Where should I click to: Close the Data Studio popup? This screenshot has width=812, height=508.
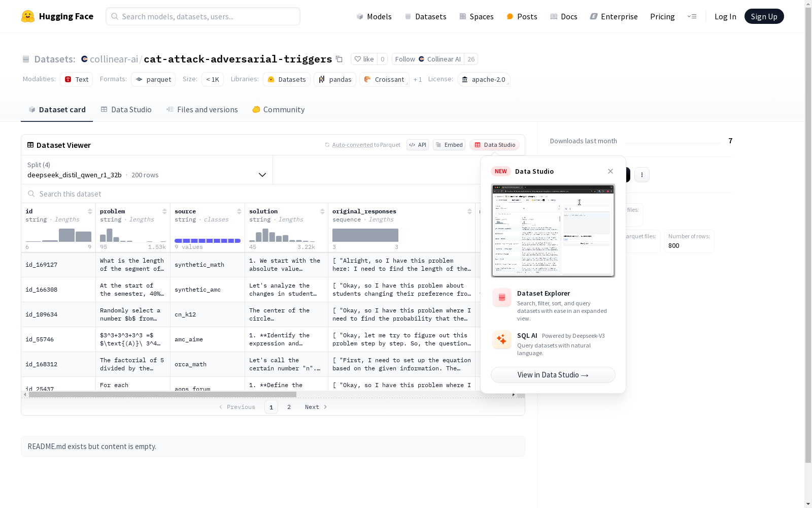click(x=611, y=171)
